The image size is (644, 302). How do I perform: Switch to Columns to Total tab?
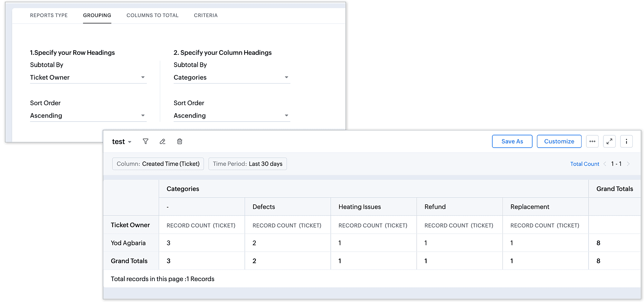[x=152, y=15]
